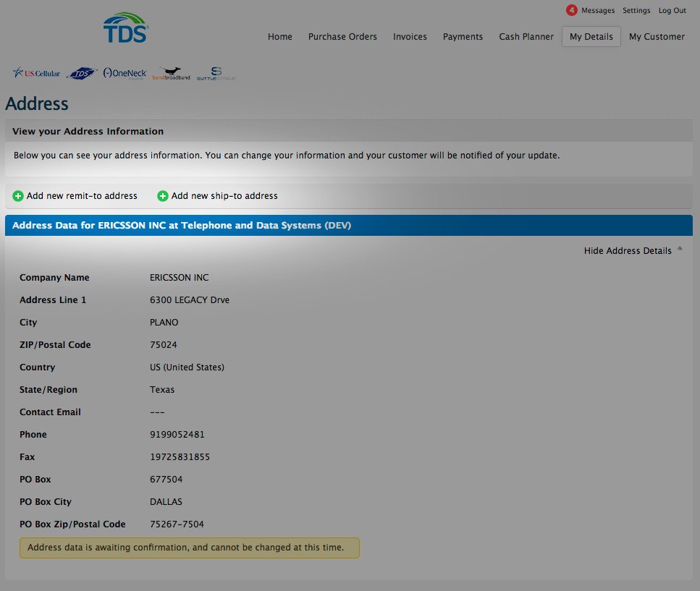Click Hide Address Details link
The height and width of the screenshot is (591, 700).
click(x=628, y=251)
